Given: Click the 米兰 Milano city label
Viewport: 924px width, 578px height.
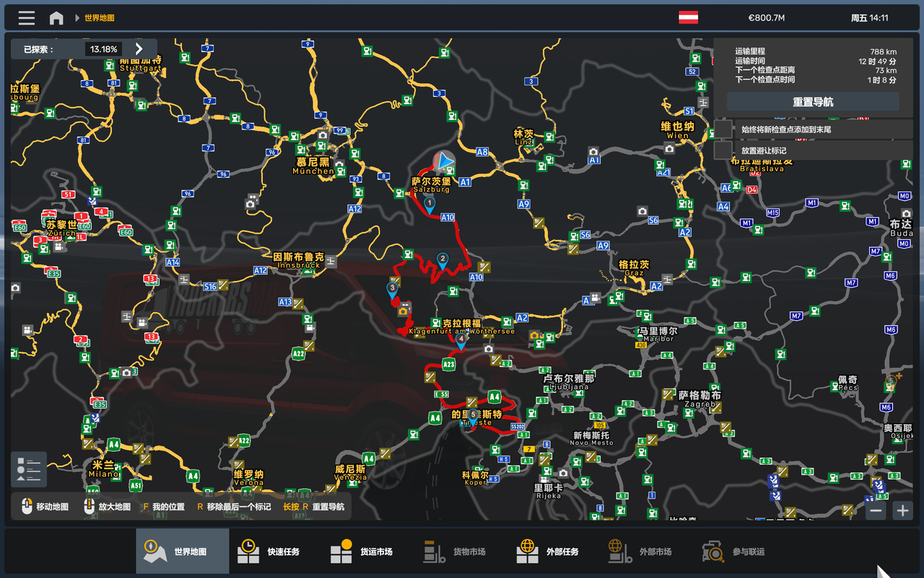Looking at the screenshot, I should pyautogui.click(x=103, y=469).
